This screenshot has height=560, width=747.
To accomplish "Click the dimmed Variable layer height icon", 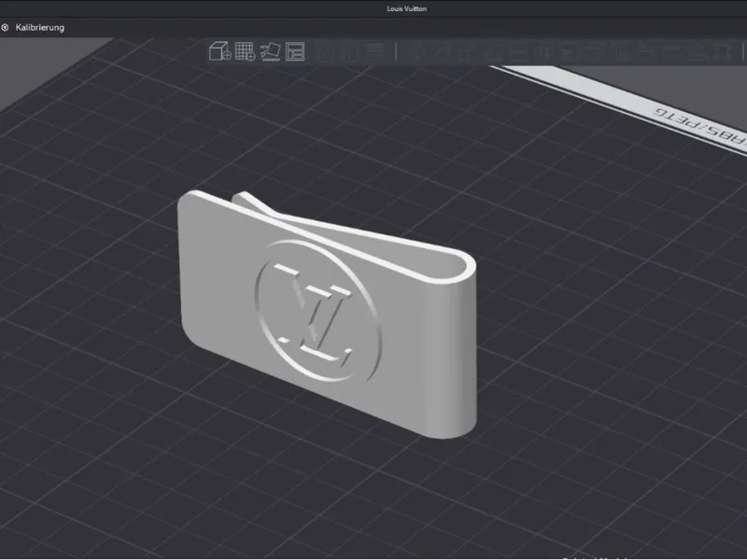I will pyautogui.click(x=376, y=51).
